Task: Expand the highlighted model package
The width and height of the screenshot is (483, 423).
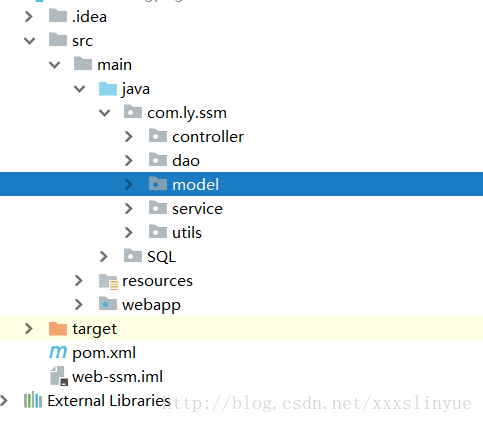Action: [129, 184]
